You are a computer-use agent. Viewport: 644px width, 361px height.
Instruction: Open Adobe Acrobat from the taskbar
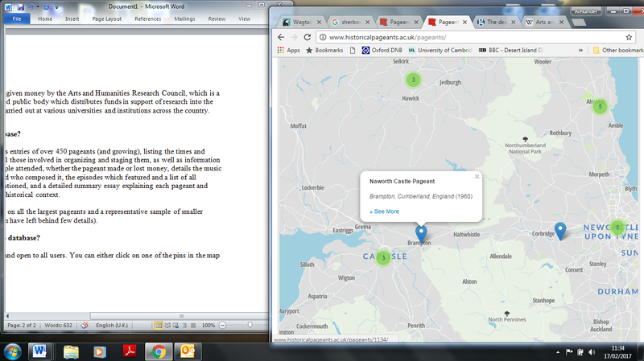click(128, 351)
